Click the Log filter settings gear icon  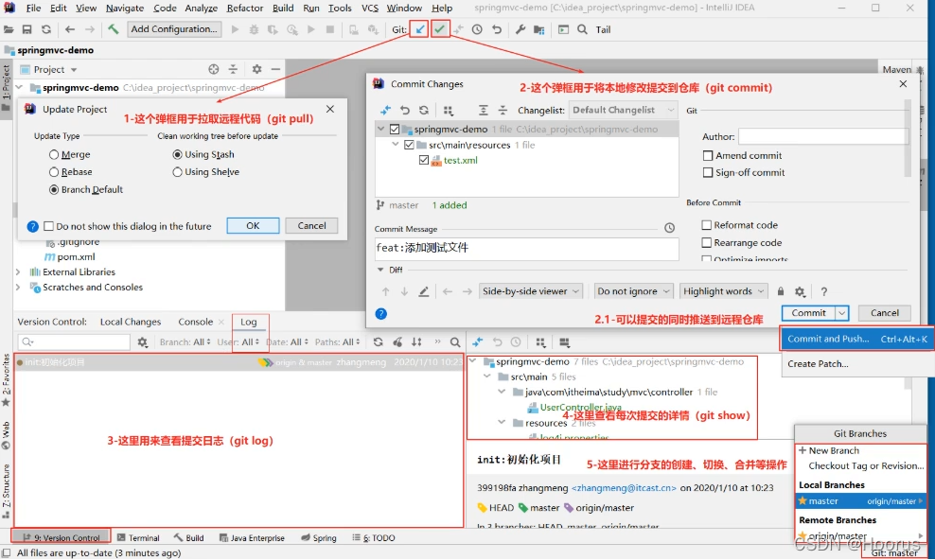click(x=143, y=341)
